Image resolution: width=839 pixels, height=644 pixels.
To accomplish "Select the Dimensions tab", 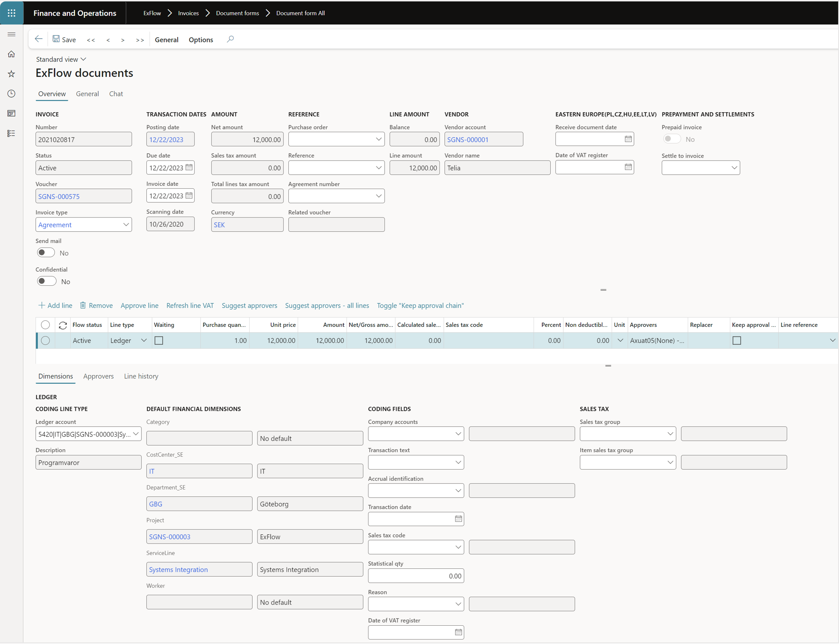I will pos(56,376).
